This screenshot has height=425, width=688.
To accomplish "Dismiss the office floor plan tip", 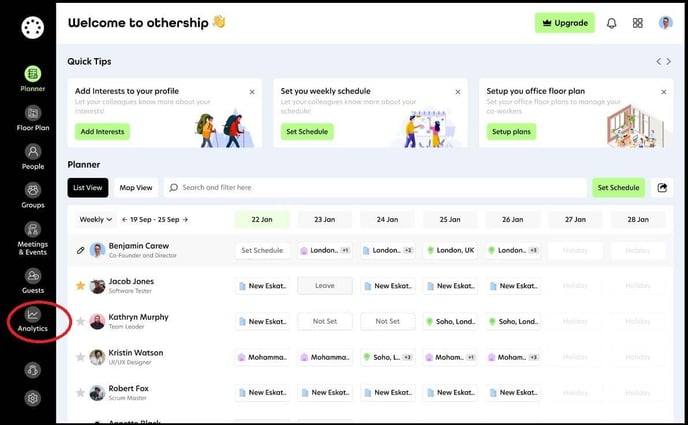I will (664, 92).
